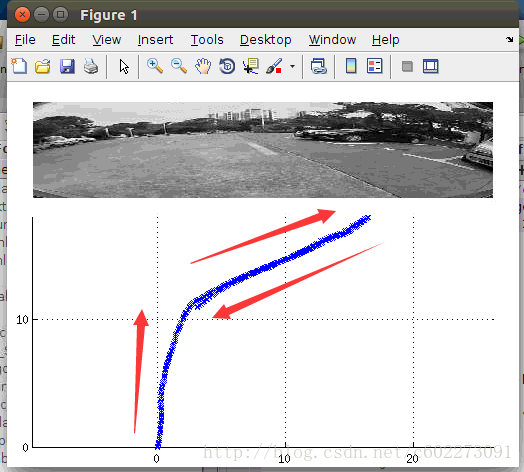Print the figure using the printer icon
524x472 pixels.
click(91, 66)
